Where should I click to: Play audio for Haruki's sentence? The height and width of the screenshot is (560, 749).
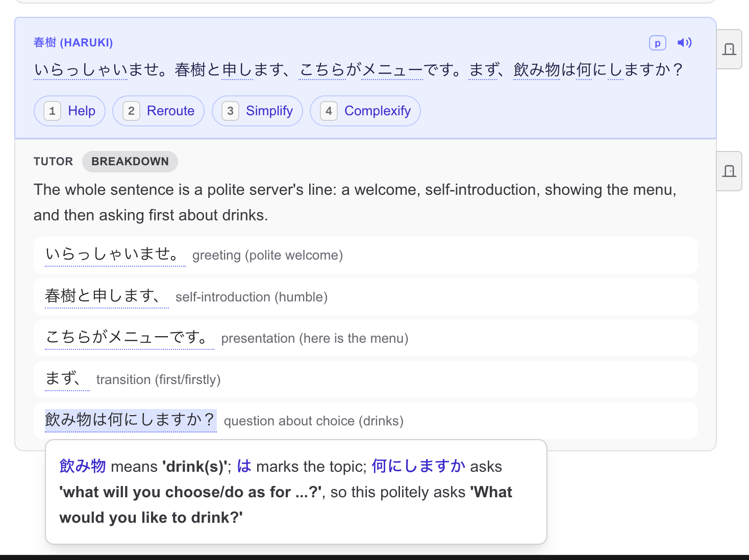pyautogui.click(x=685, y=43)
